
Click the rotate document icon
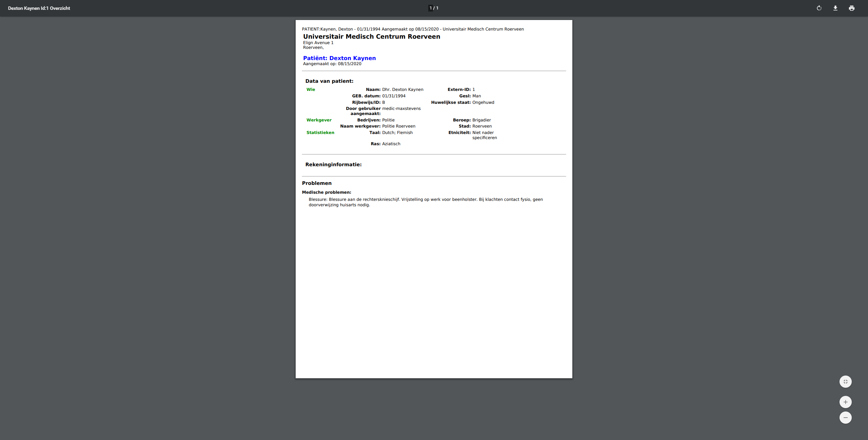click(819, 8)
